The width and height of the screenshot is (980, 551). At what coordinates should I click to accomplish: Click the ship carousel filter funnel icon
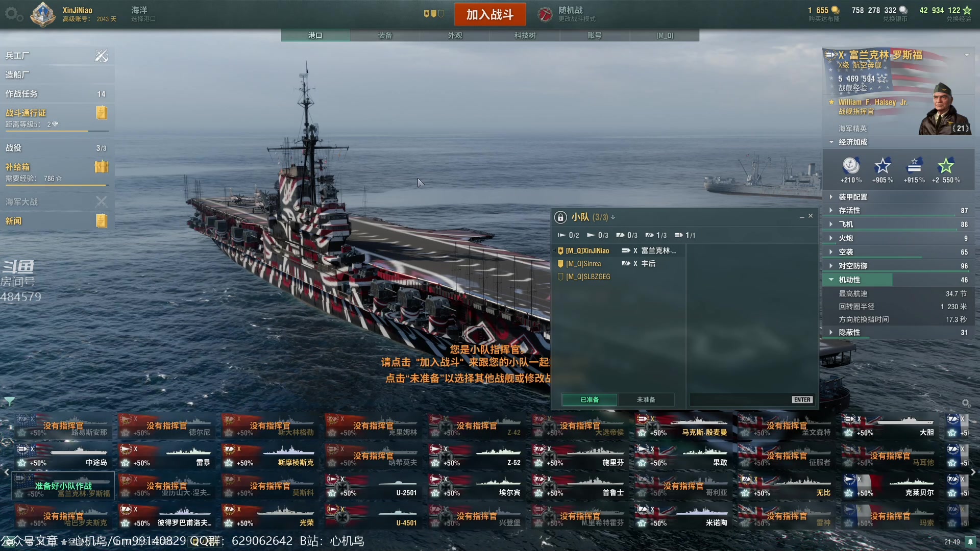coord(9,402)
